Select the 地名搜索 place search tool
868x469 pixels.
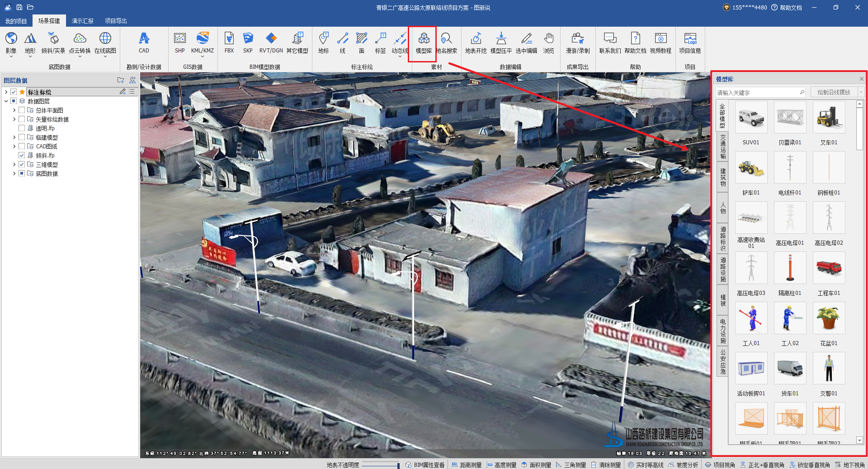[x=447, y=43]
